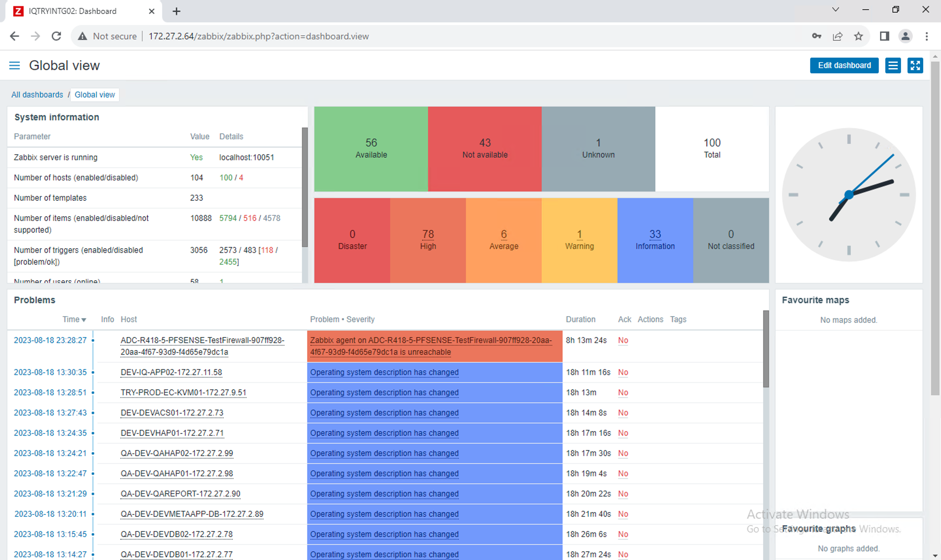This screenshot has width=941, height=560.
Task: Open host QA-DEV-DEVDB02-172.27.2.78 menu
Action: pos(176,534)
